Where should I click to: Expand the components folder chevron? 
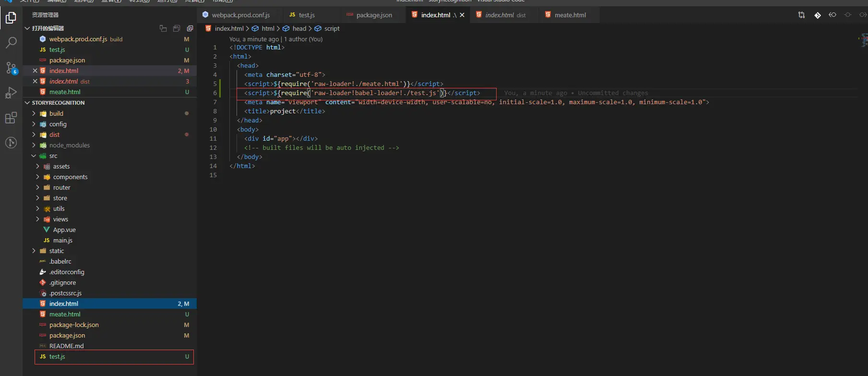click(x=37, y=177)
